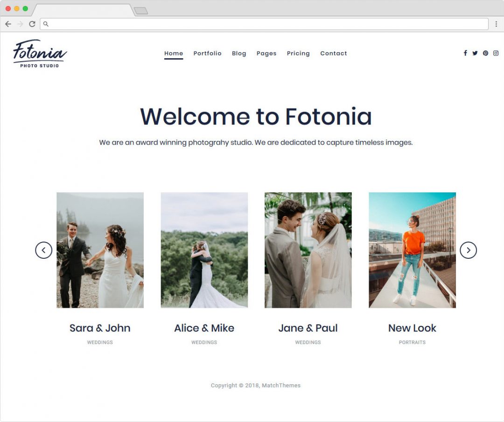Image resolution: width=504 pixels, height=422 pixels.
Task: Open the Pricing navigation link
Action: tap(298, 53)
